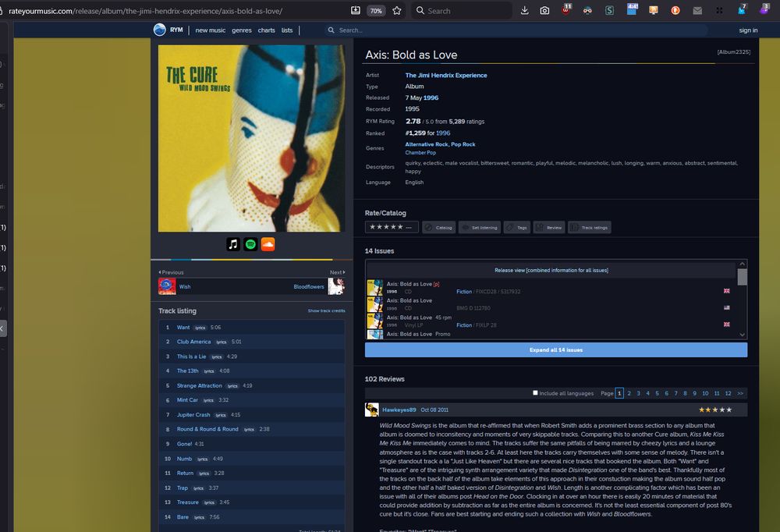Click the Set listening button

pyautogui.click(x=480, y=228)
